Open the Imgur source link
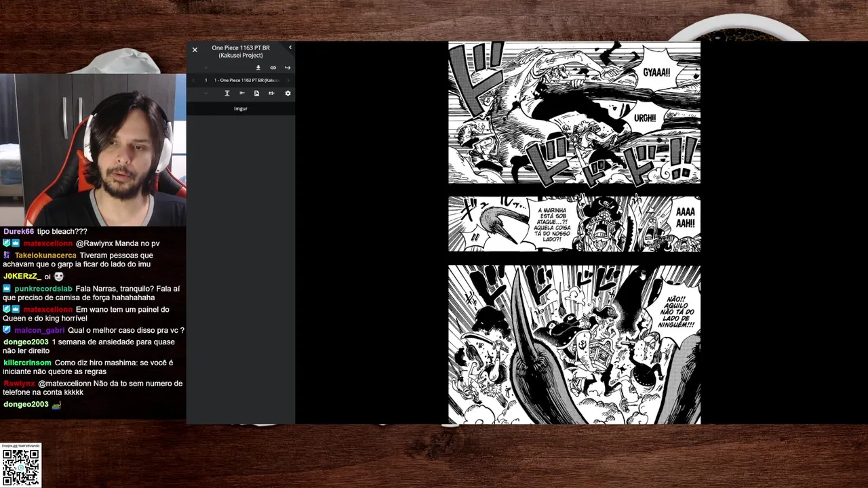Image resolution: width=868 pixels, height=488 pixels. (241, 108)
